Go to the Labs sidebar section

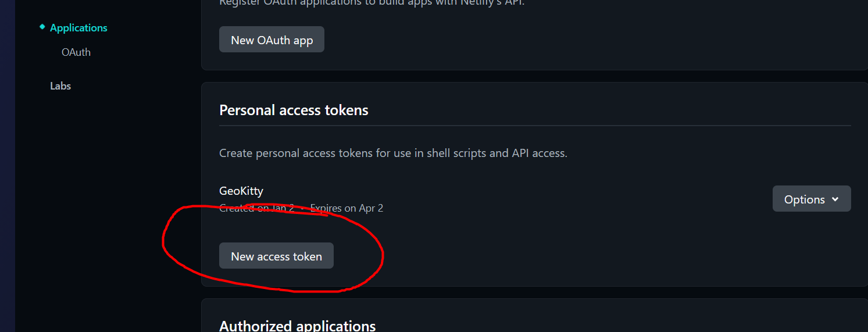click(60, 86)
